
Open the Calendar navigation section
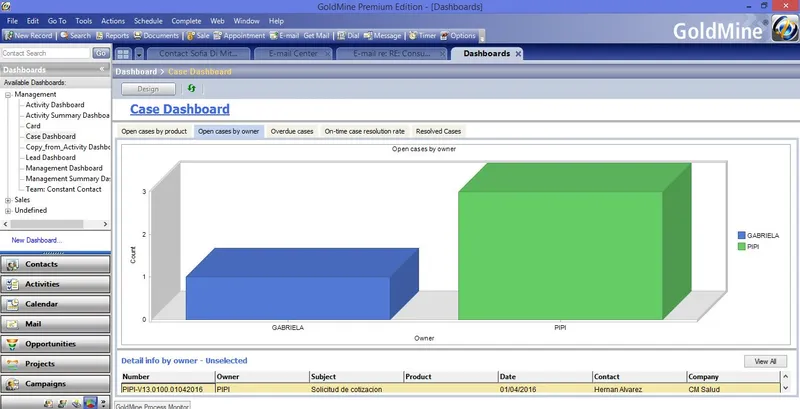click(55, 304)
